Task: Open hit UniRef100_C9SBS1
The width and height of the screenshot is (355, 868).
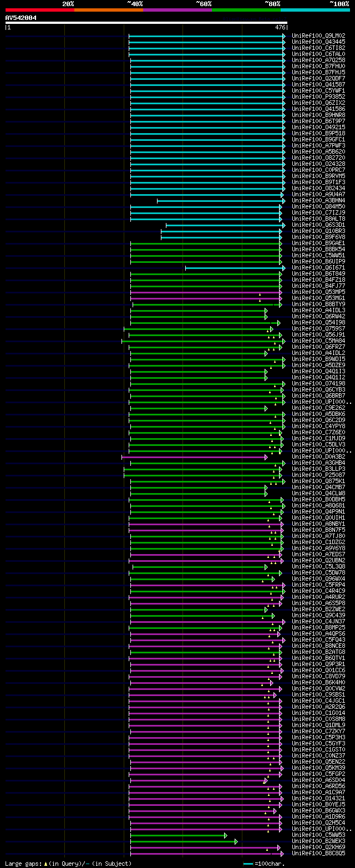Action: click(318, 694)
